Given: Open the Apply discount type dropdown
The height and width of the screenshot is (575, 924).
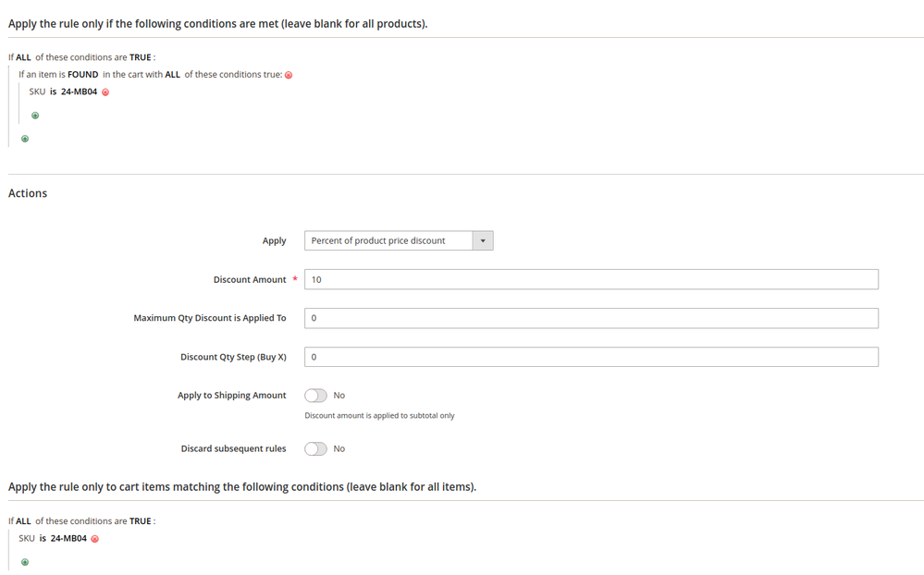Looking at the screenshot, I should coord(399,241).
